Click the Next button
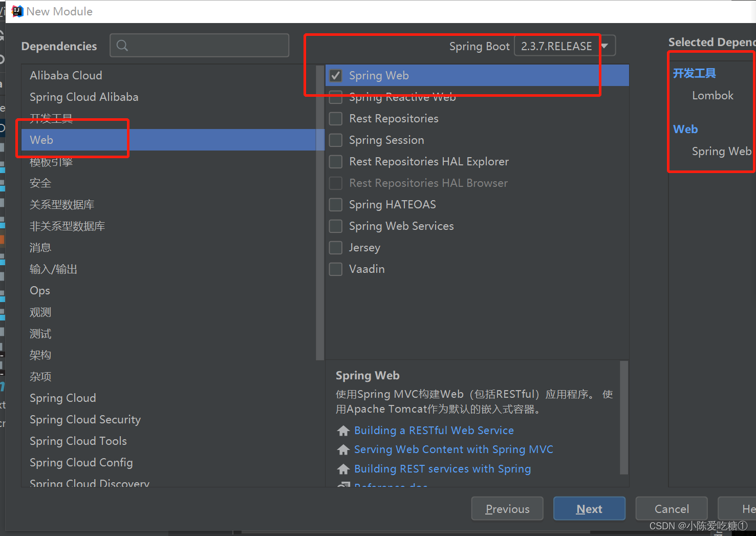756x536 pixels. coord(589,508)
